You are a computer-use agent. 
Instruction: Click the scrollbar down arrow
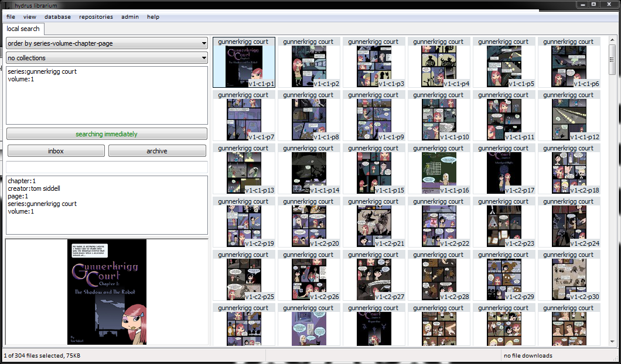click(612, 341)
